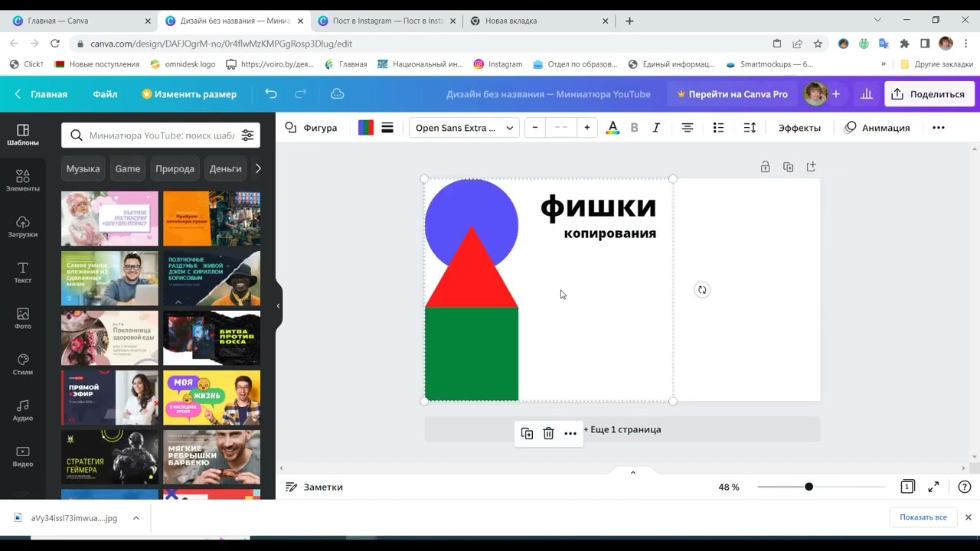Open the multicolor shape color swatch
Viewport: 980px width, 551px height.
tap(366, 128)
